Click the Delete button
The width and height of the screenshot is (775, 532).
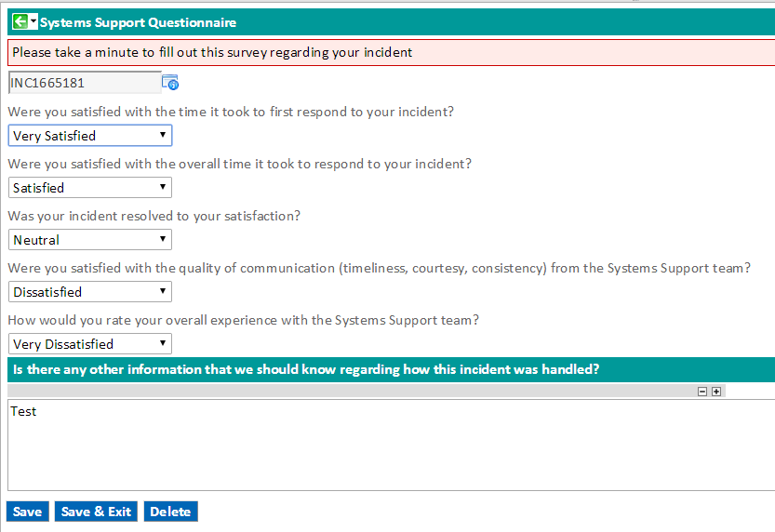(x=170, y=512)
